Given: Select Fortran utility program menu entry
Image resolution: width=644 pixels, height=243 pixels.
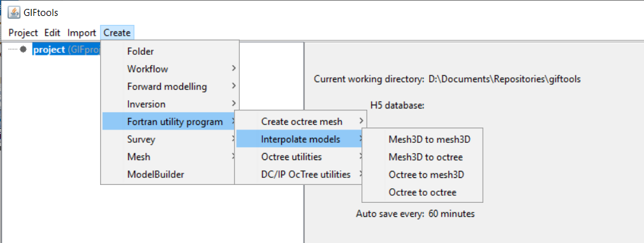Looking at the screenshot, I should point(168,122).
